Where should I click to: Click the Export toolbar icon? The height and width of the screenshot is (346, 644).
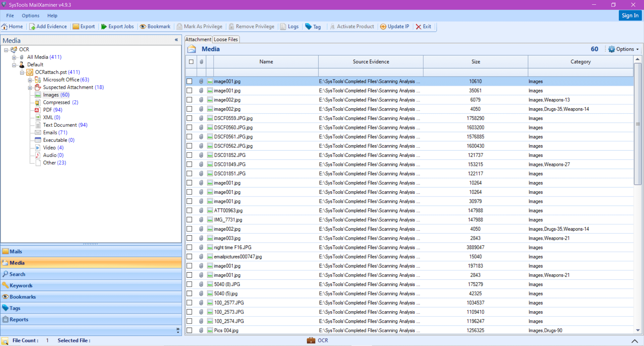pos(84,26)
